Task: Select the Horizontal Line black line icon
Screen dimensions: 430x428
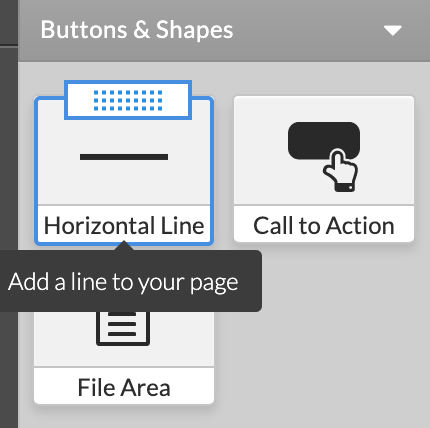Action: tap(124, 157)
